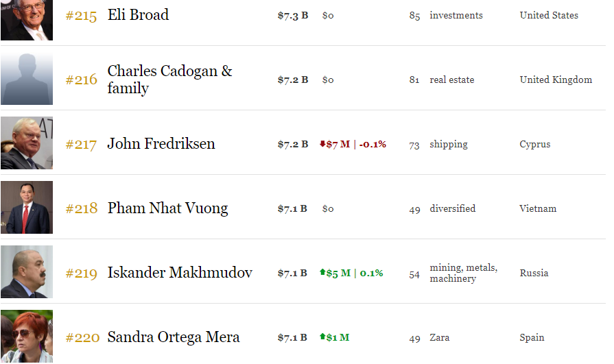The height and width of the screenshot is (364, 614).
Task: Click green up arrow for Iskander Makhmudov
Action: [x=322, y=273]
